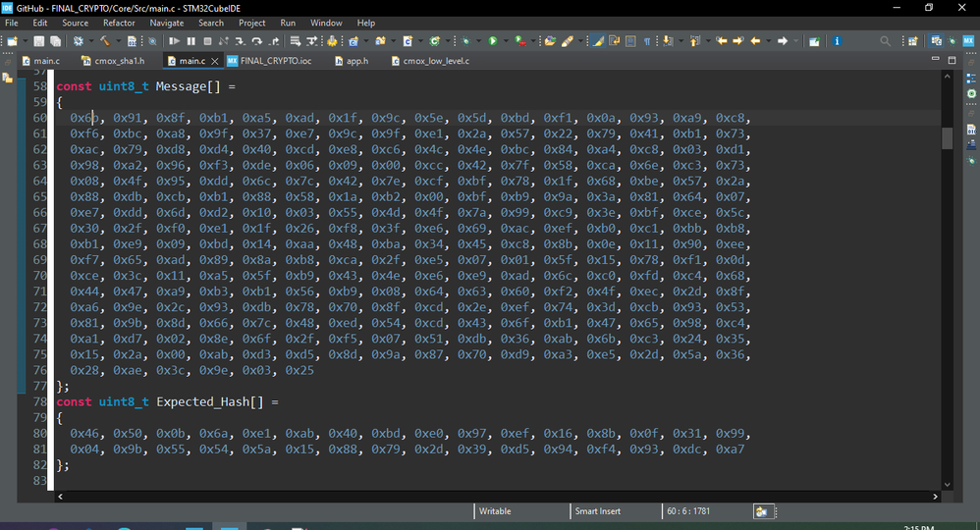
Task: Switch to the C/C++ perspective icon
Action: [x=936, y=40]
